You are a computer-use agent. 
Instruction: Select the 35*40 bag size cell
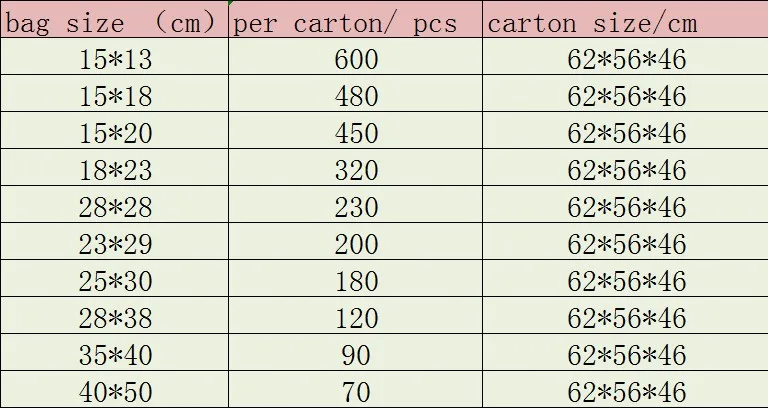115,356
